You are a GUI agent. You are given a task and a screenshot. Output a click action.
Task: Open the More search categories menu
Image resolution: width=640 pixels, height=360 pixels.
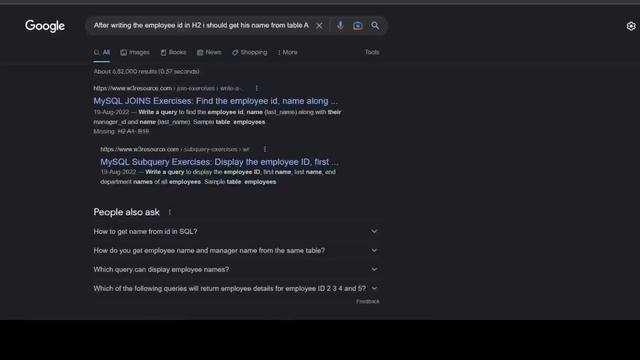pos(288,52)
